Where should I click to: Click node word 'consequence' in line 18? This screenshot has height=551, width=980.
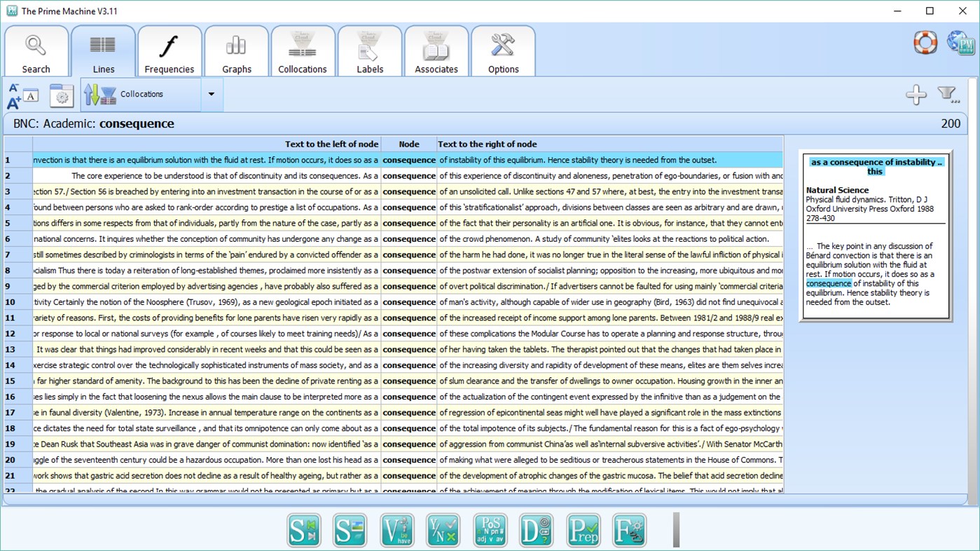pos(409,428)
